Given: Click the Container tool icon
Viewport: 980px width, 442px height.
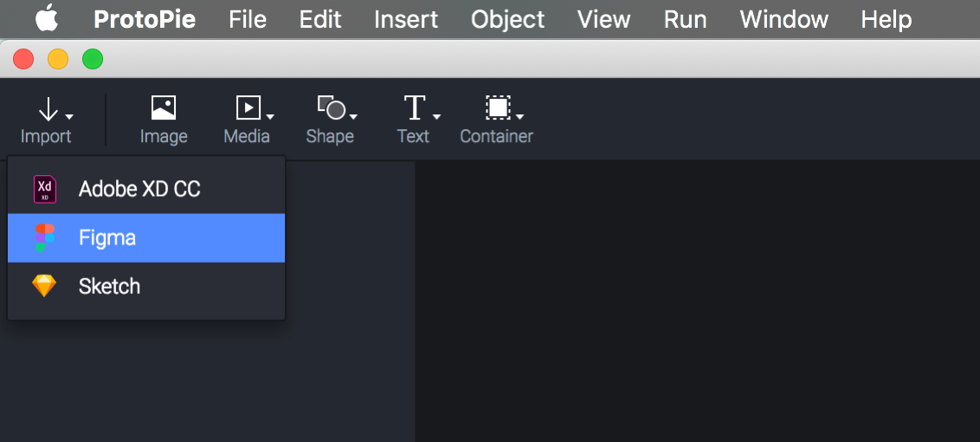Looking at the screenshot, I should tap(498, 107).
